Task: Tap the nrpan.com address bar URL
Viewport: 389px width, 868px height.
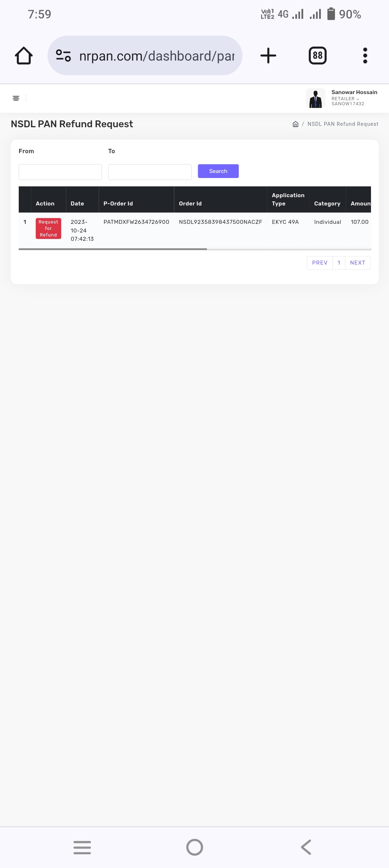Action: coord(157,56)
